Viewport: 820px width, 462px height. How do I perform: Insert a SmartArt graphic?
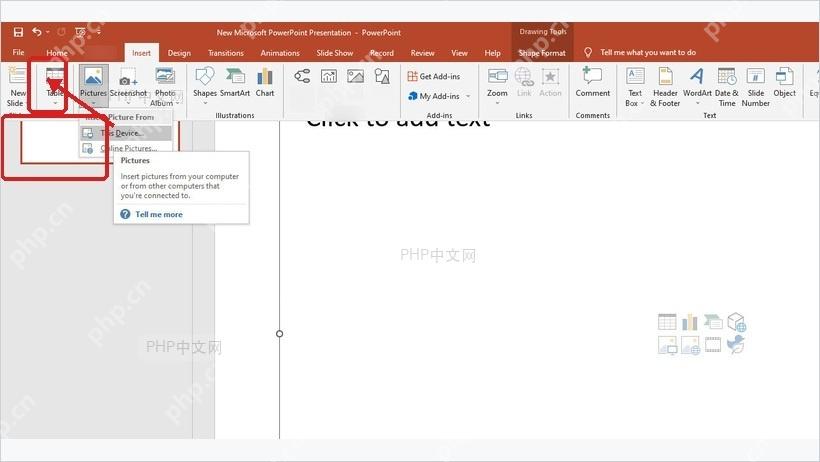[x=235, y=82]
